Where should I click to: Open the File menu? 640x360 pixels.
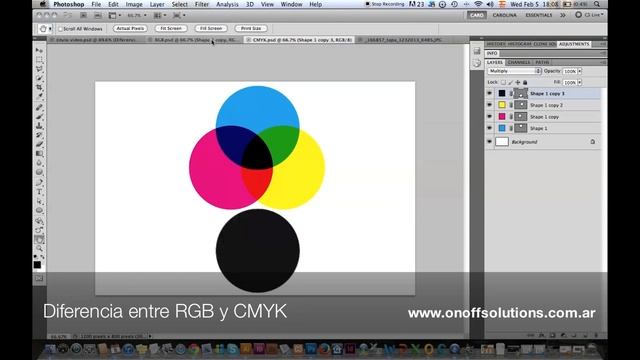[96, 4]
